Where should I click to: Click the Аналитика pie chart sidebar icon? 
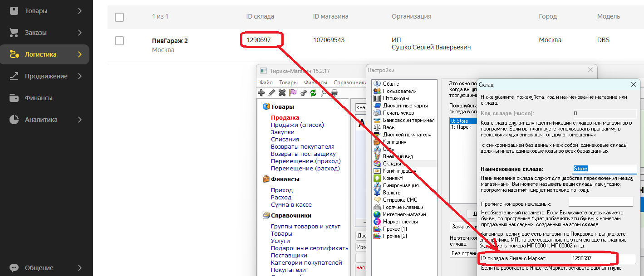point(14,120)
